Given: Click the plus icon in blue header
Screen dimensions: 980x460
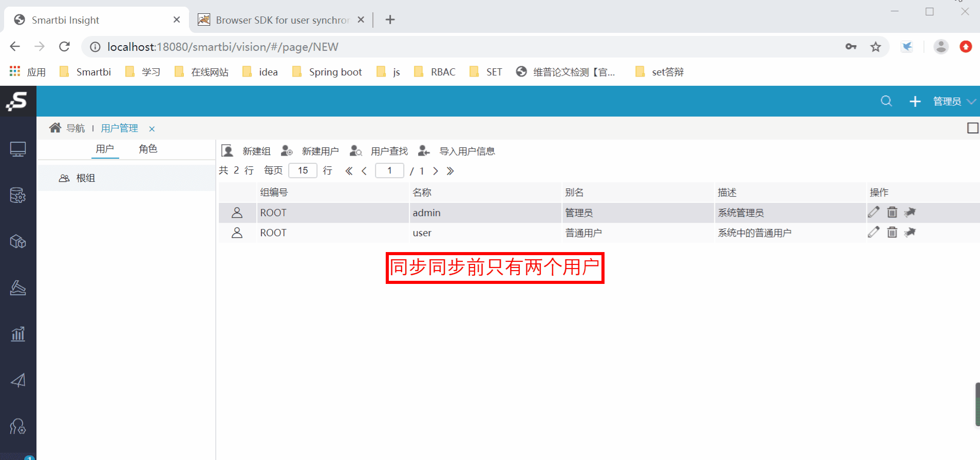Looking at the screenshot, I should click(x=915, y=101).
